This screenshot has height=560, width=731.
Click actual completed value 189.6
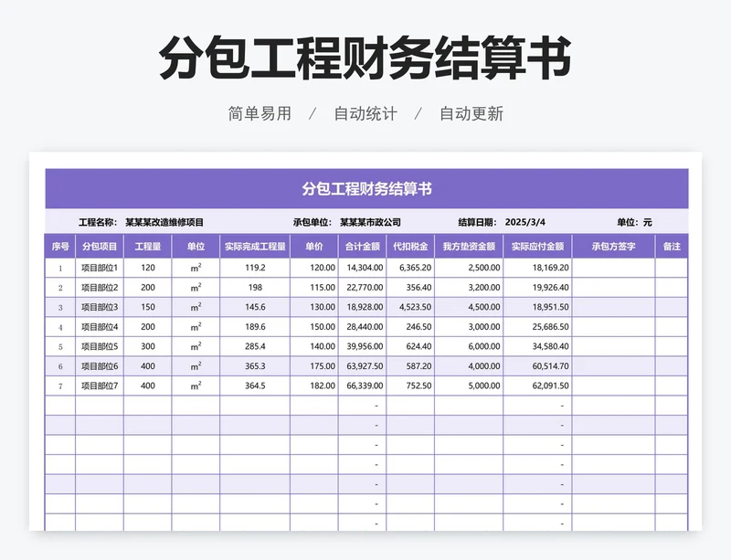click(255, 327)
